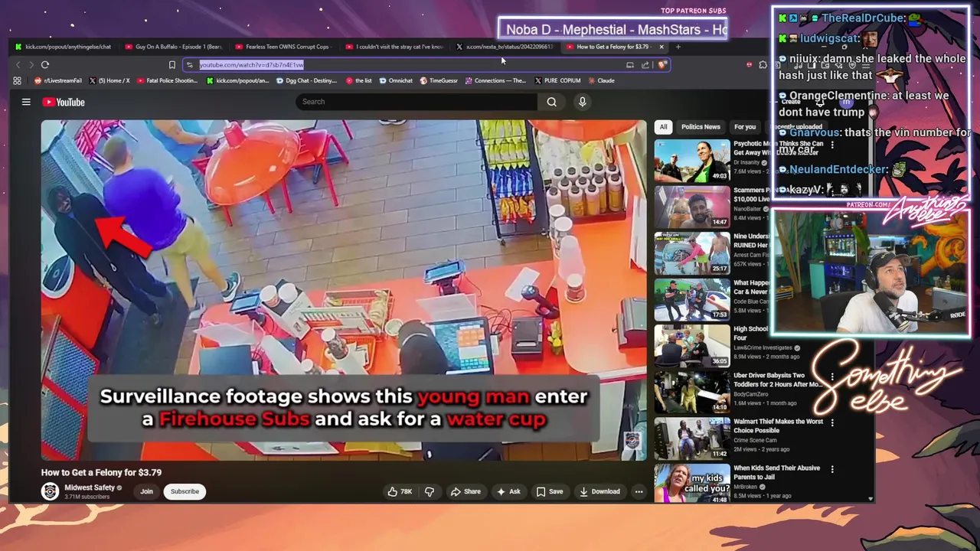Close the How to Get a Felony tab

click(661, 47)
